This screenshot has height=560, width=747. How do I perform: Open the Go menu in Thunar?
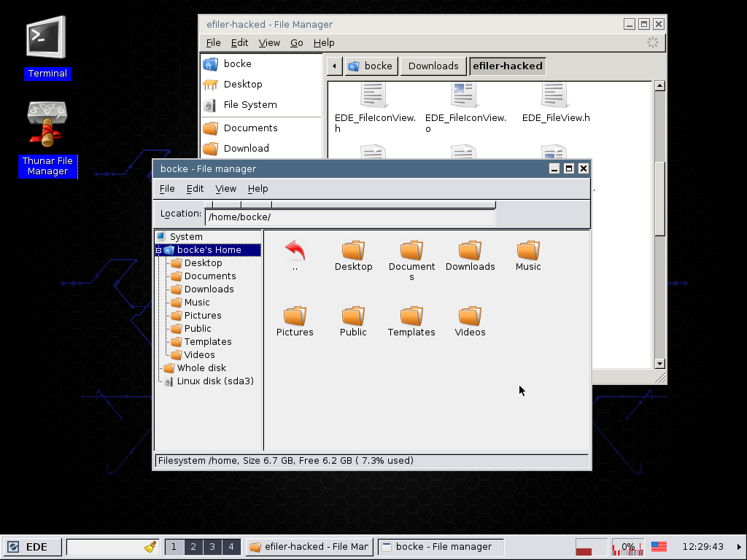296,43
